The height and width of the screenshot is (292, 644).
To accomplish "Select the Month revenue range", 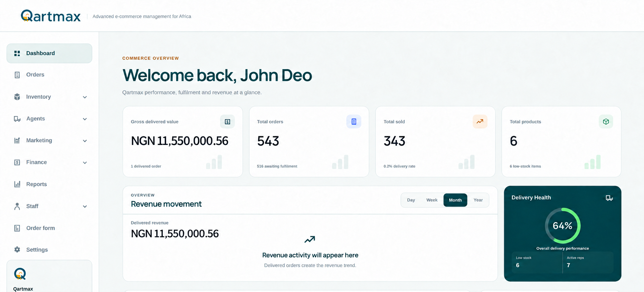I will [x=455, y=200].
